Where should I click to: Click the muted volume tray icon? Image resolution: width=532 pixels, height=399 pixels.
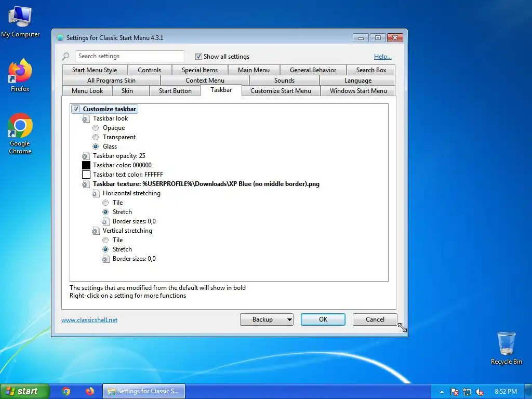coord(480,392)
